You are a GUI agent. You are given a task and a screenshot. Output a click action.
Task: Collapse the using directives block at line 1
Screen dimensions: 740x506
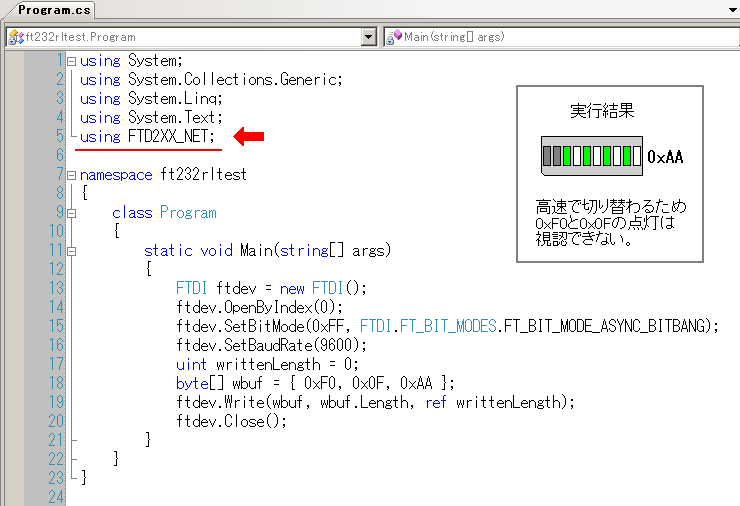coord(71,61)
